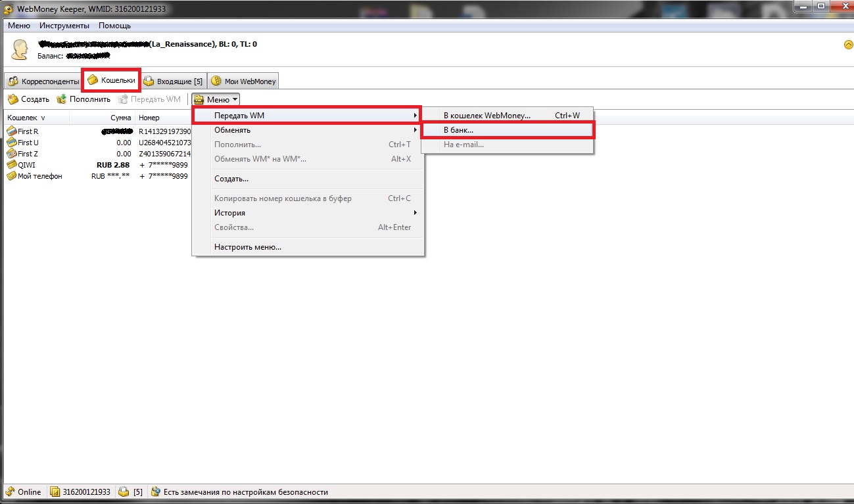Image resolution: width=854 pixels, height=504 pixels.
Task: Expand the Обменять submenu
Action: pyautogui.click(x=308, y=130)
